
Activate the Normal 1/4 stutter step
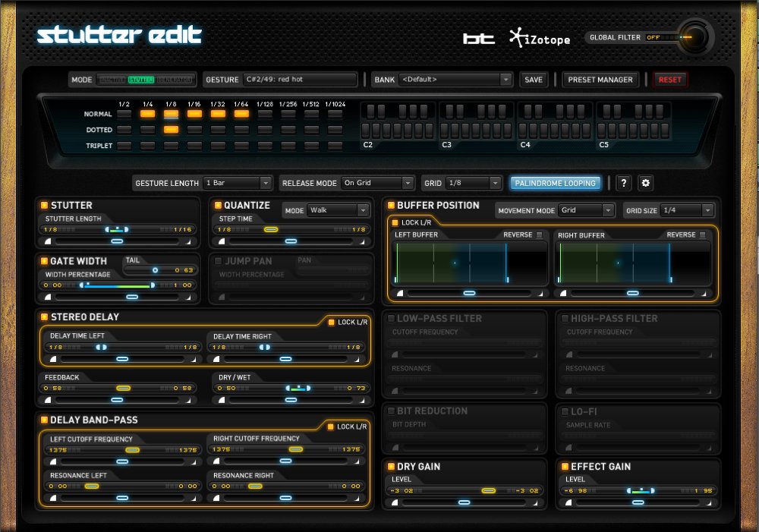(x=147, y=114)
